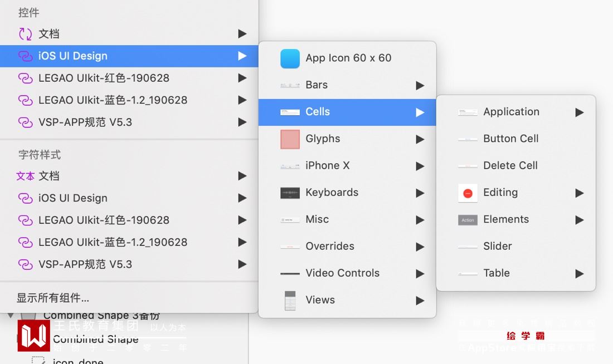Choose Slider from the Cells submenu
This screenshot has width=613, height=364.
(x=516, y=247)
